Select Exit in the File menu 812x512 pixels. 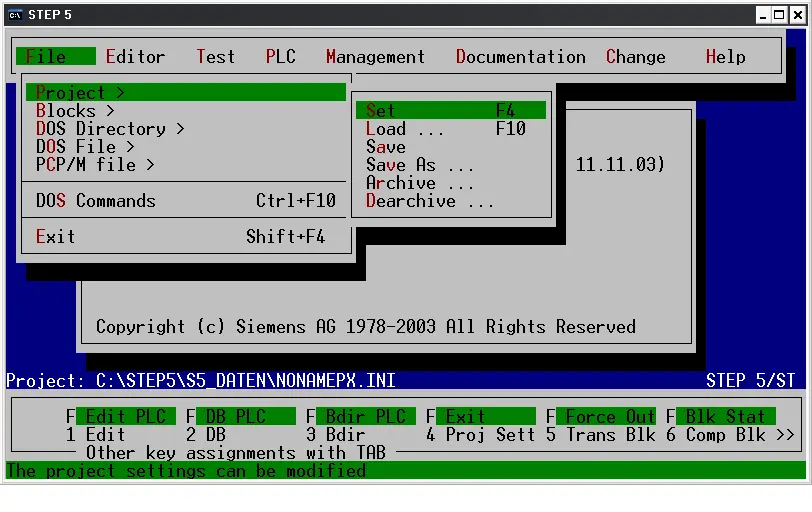pos(186,237)
